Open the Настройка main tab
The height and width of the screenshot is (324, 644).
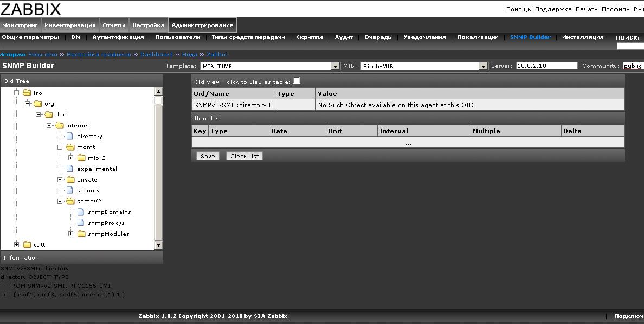coord(149,25)
